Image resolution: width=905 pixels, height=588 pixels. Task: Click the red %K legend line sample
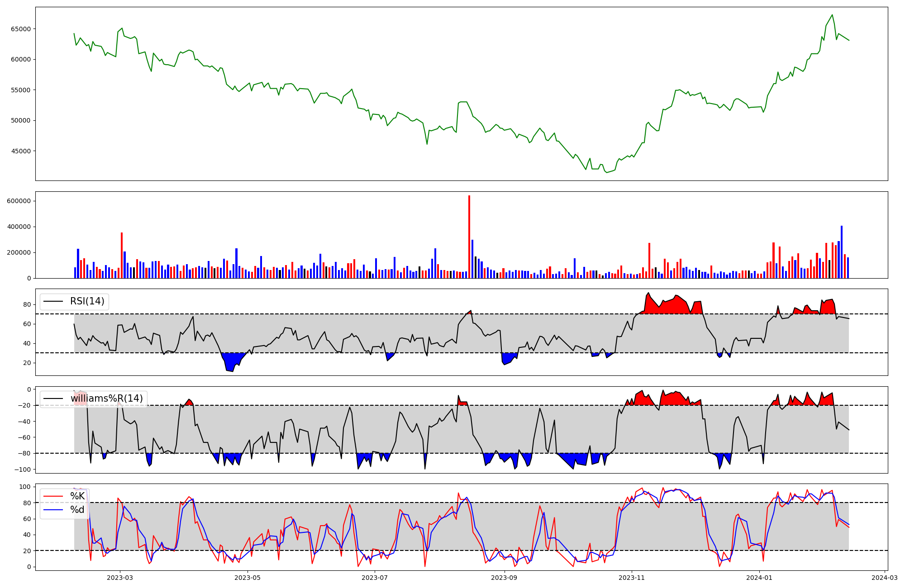53,496
